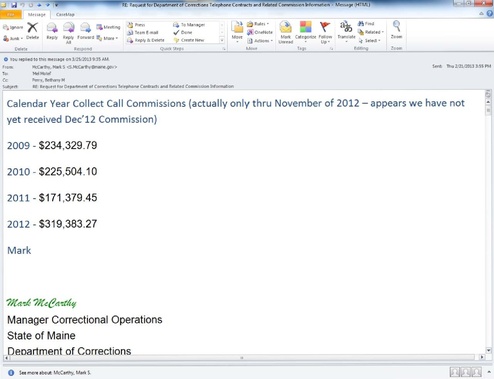Forward this email message
The height and width of the screenshot is (379, 494).
point(86,31)
